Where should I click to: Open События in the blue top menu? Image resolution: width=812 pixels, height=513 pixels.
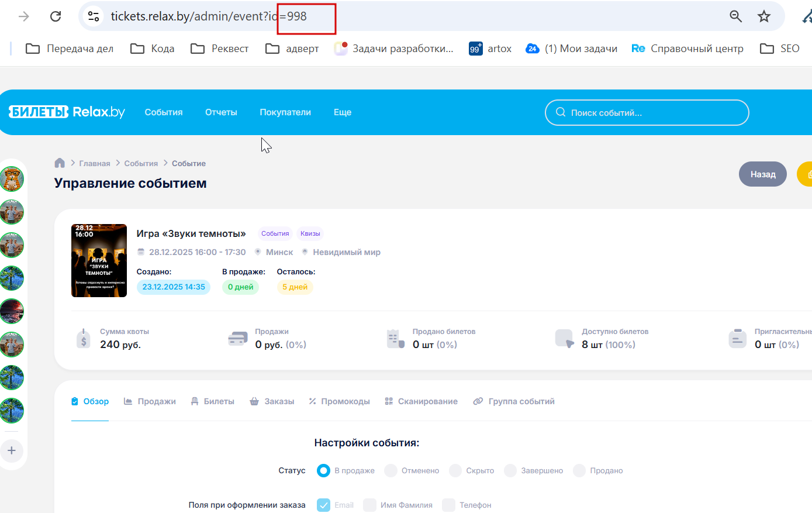click(x=164, y=112)
